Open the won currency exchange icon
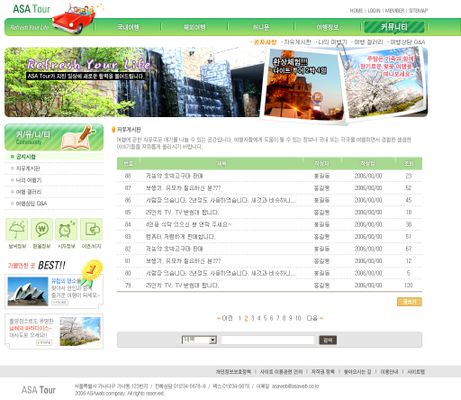 point(42,229)
